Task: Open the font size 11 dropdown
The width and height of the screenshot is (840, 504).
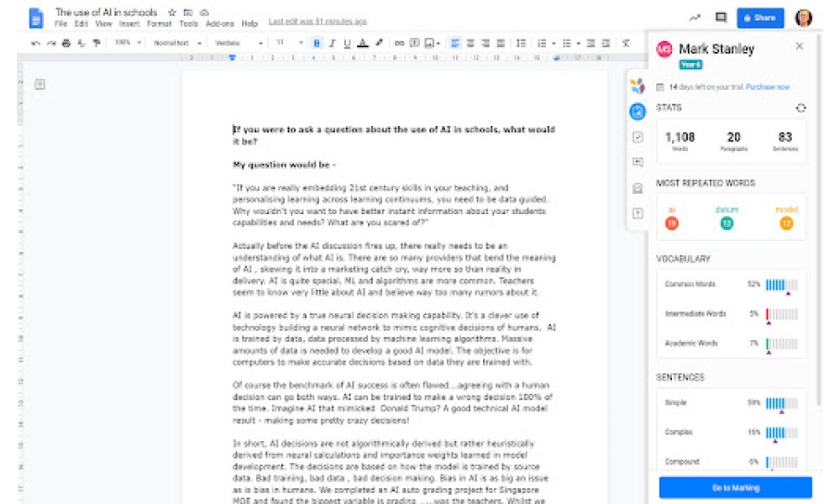Action: pyautogui.click(x=289, y=42)
